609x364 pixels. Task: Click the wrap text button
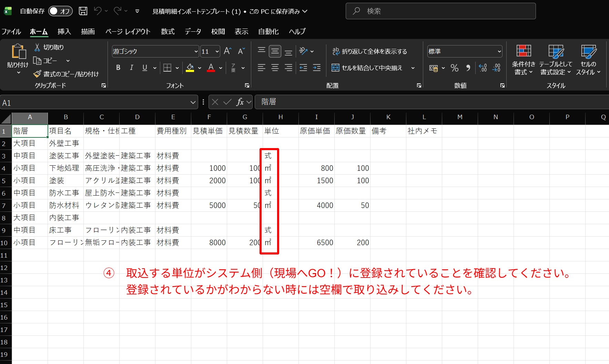[x=369, y=52]
